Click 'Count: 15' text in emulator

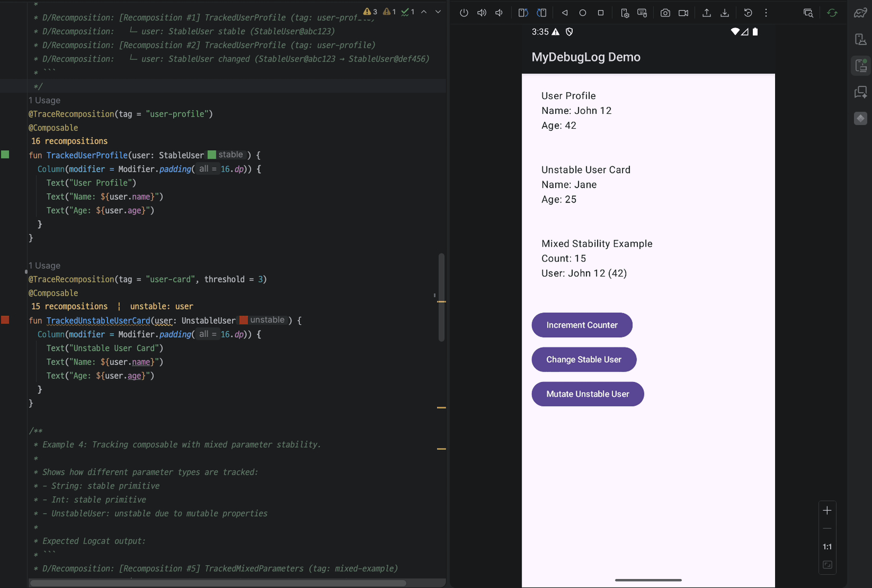click(x=563, y=258)
